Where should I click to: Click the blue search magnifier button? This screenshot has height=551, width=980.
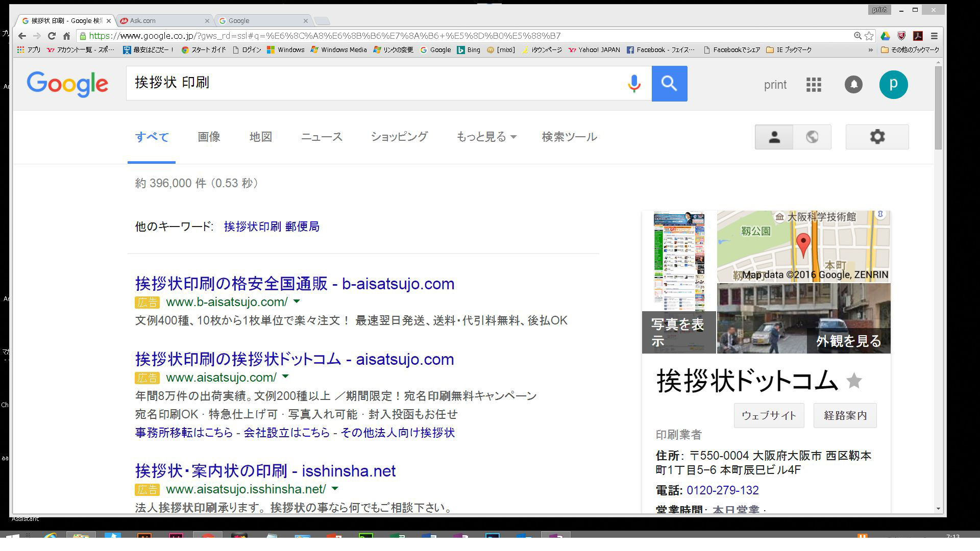pyautogui.click(x=669, y=84)
